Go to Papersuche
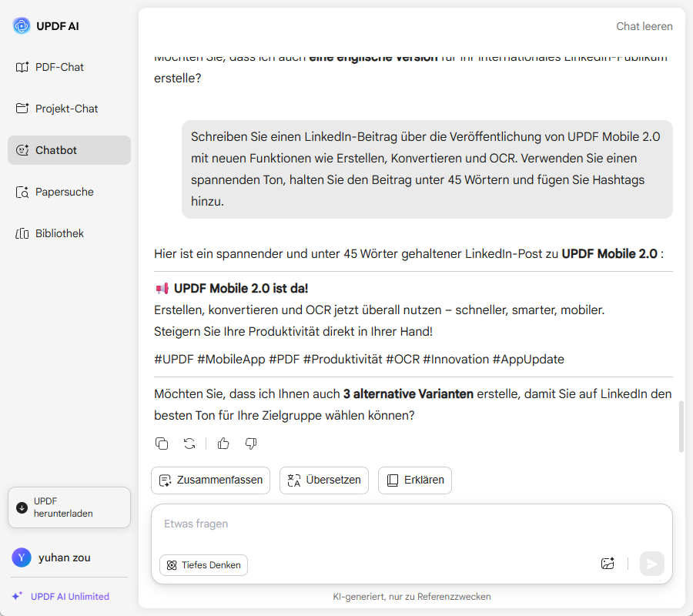Viewport: 693px width, 616px height. [x=69, y=192]
